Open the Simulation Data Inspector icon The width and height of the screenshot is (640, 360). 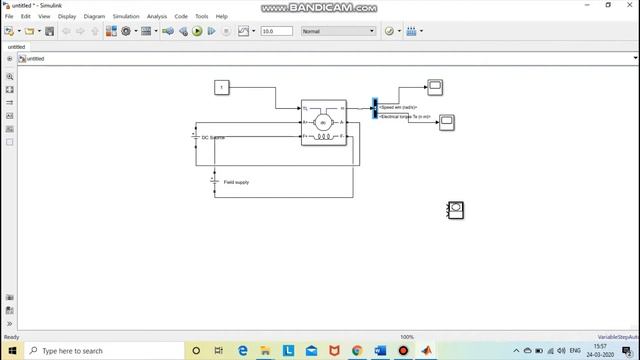243,31
